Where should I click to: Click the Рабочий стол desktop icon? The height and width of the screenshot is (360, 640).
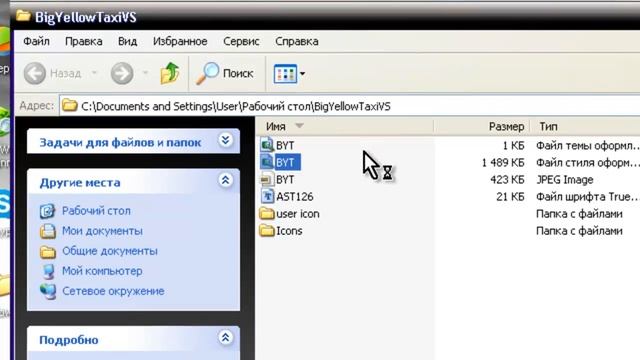coord(47,211)
